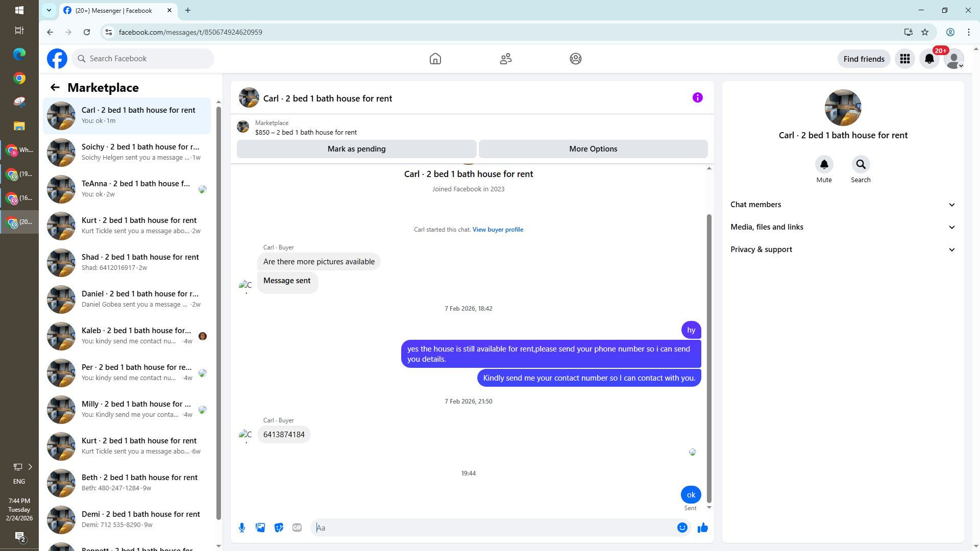
Task: Open the View buyer profile link
Action: (497, 230)
